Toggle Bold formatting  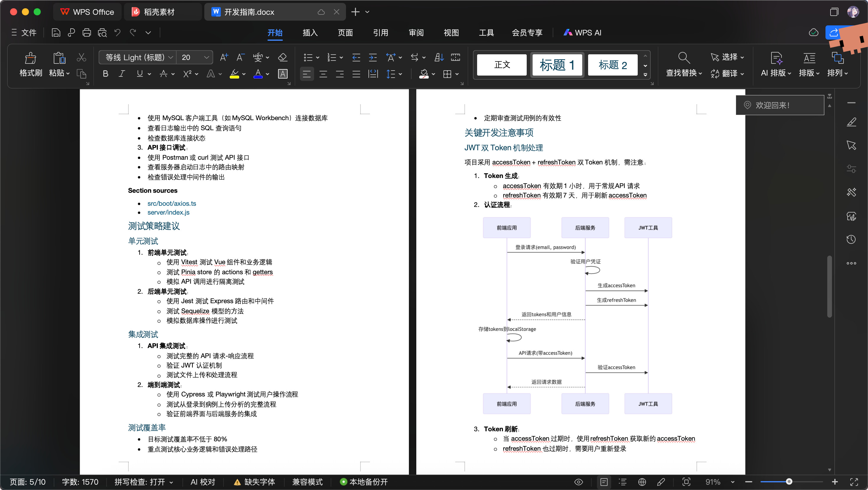(105, 74)
